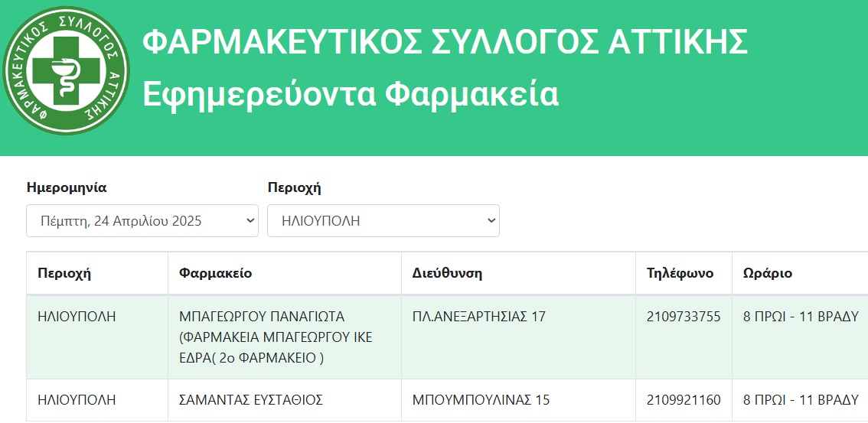Viewport: 868px width, 423px height.
Task: Click the hours cell of the ΣΑΜΑΝΤΑΣ row
Action: [800, 400]
